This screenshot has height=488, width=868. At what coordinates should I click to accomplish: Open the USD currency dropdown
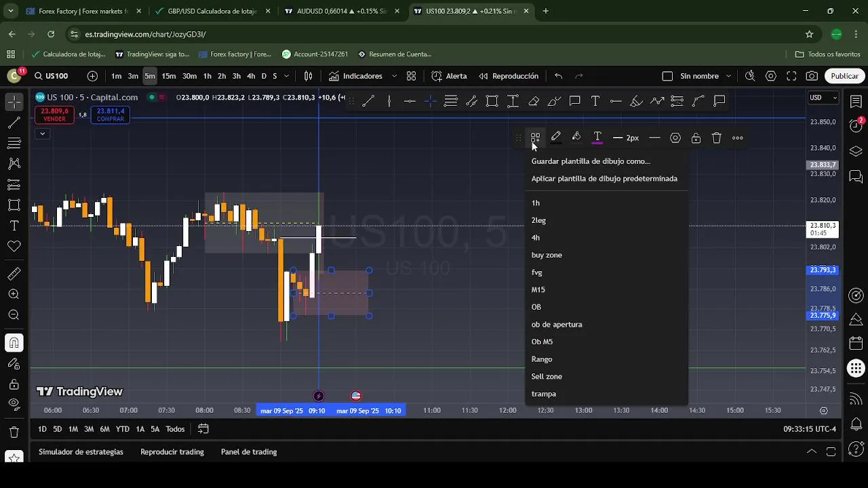pos(823,98)
